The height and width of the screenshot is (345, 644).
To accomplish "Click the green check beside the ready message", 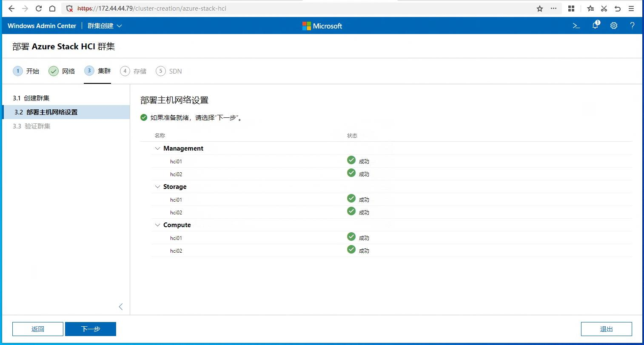I will click(x=144, y=117).
